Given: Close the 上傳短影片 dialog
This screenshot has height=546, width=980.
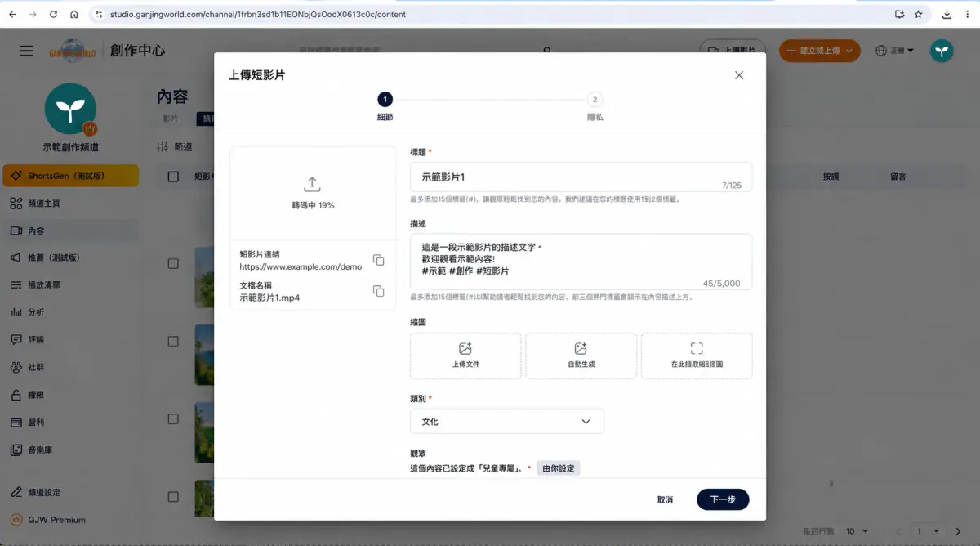Looking at the screenshot, I should 739,75.
